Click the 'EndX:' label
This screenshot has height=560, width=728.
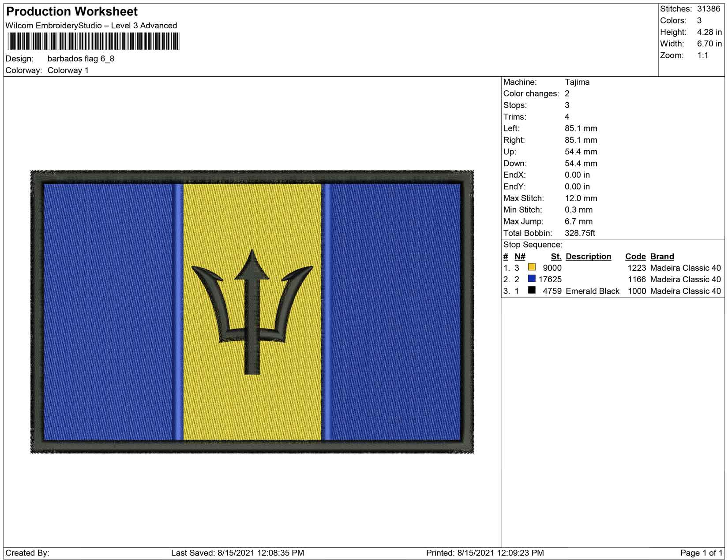(x=514, y=175)
